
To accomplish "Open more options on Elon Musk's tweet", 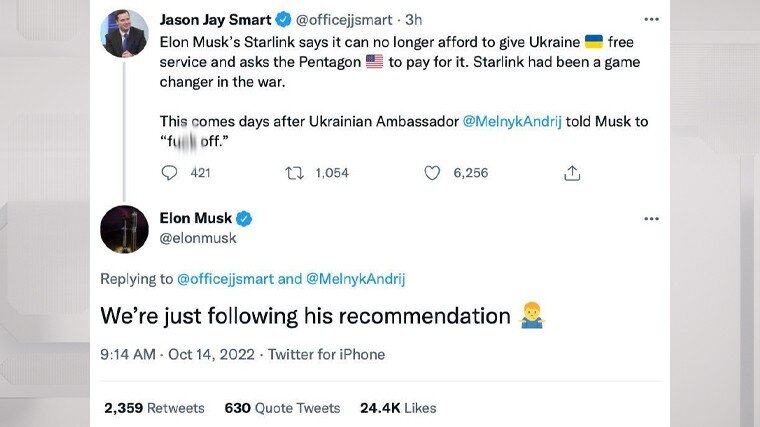I will tap(651, 219).
